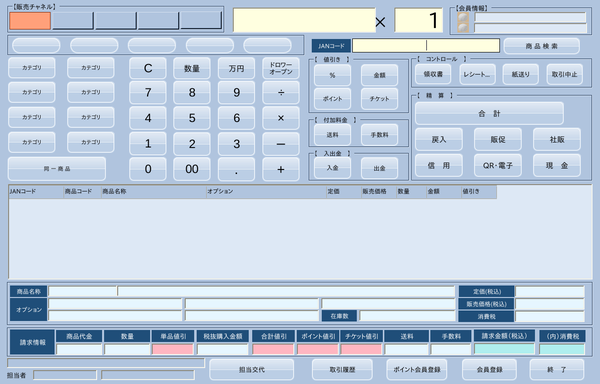Apply a % percentage discount

(332, 75)
